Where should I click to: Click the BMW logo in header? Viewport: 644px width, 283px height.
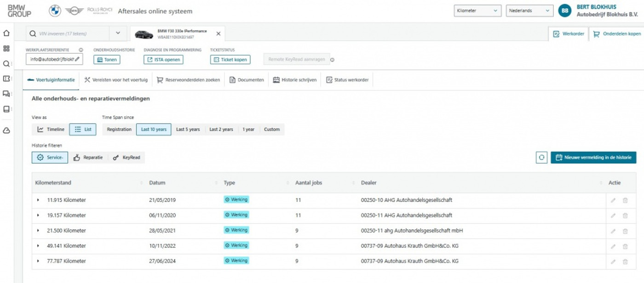point(55,11)
